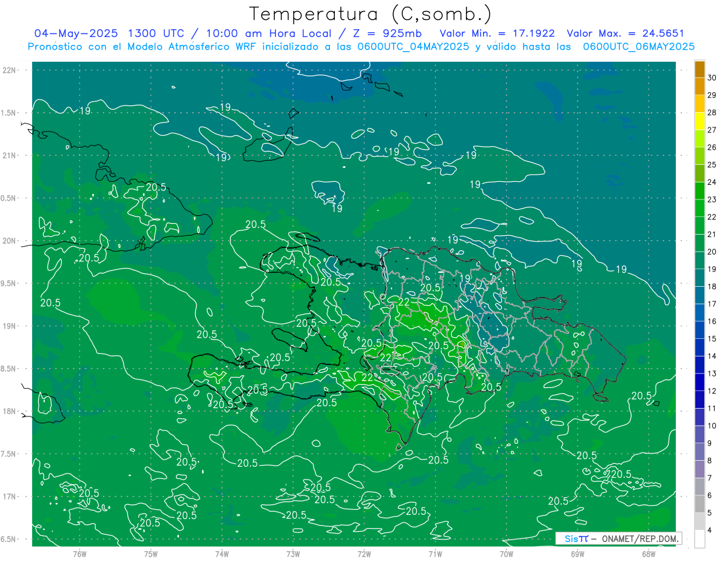This screenshot has width=728, height=562.
Task: Click the "Z = 925mb" pressure level text
Action: (388, 33)
